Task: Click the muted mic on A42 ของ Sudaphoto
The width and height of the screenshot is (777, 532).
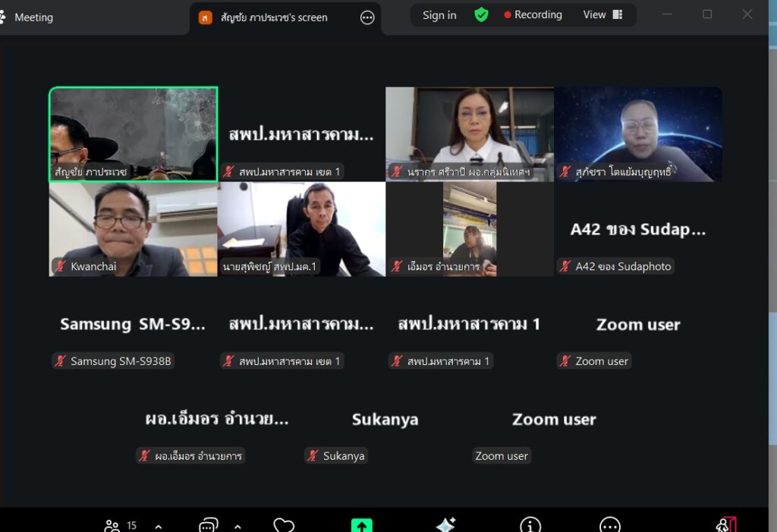Action: point(565,266)
